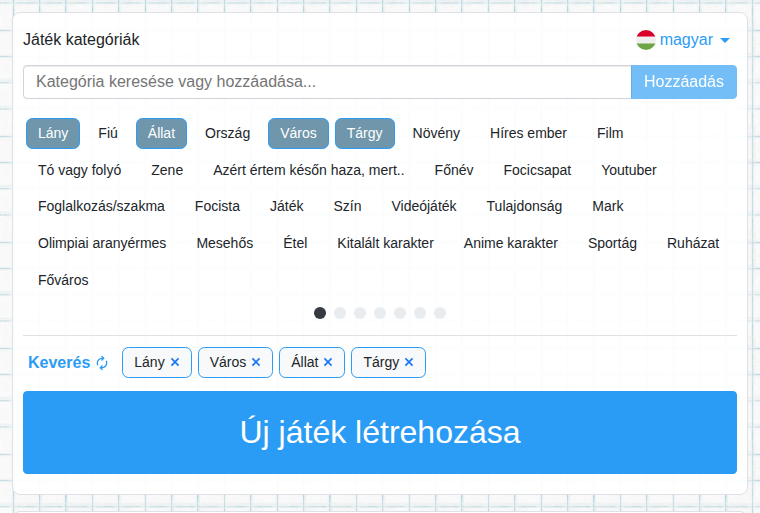
Task: Go to third category page dot
Action: (360, 313)
